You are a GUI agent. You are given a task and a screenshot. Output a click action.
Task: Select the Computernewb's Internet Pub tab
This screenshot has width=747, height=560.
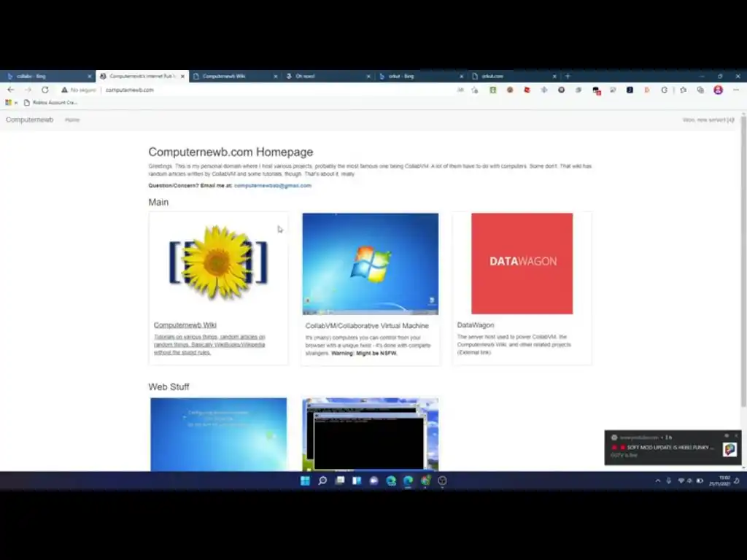(142, 76)
